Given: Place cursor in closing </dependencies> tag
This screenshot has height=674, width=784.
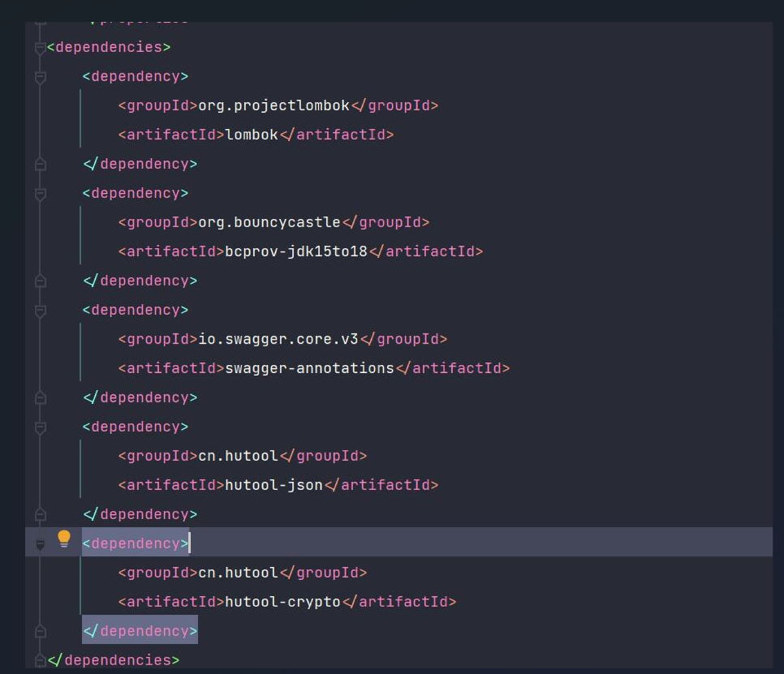Looking at the screenshot, I should coord(114,660).
